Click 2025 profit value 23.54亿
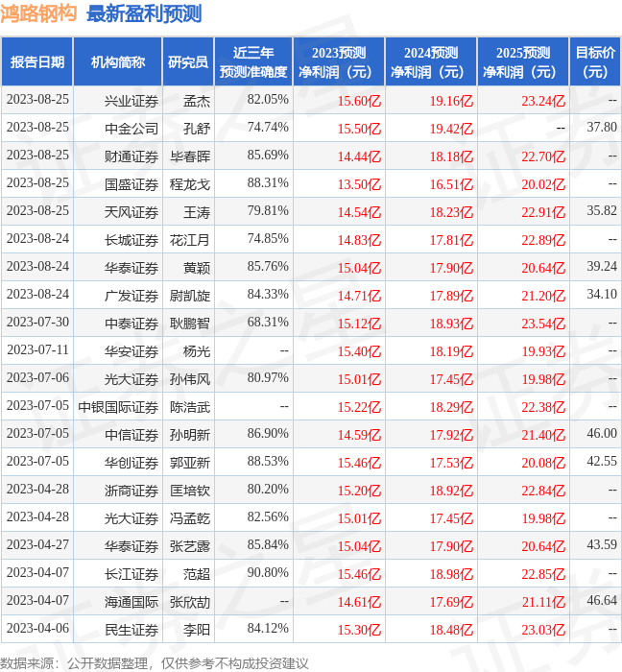The width and height of the screenshot is (622, 672). [x=543, y=324]
